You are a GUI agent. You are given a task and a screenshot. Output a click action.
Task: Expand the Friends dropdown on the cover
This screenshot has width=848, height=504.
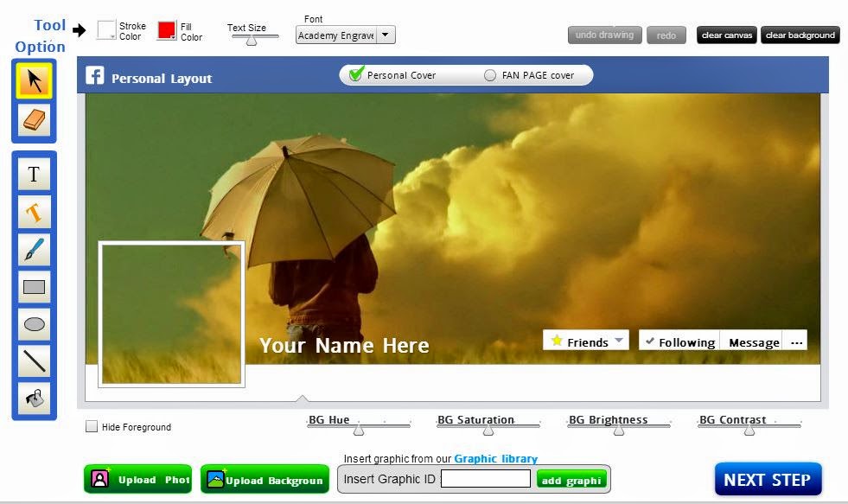coord(619,341)
